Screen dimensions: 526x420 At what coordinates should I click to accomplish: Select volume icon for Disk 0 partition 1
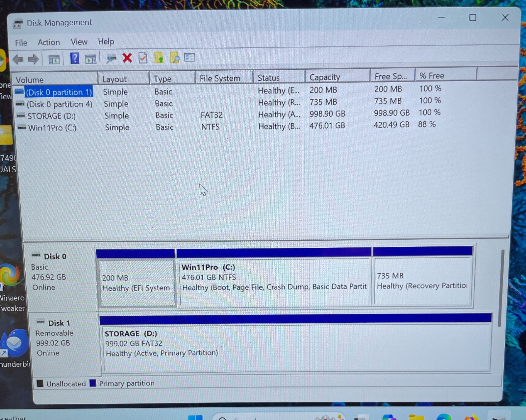point(19,91)
